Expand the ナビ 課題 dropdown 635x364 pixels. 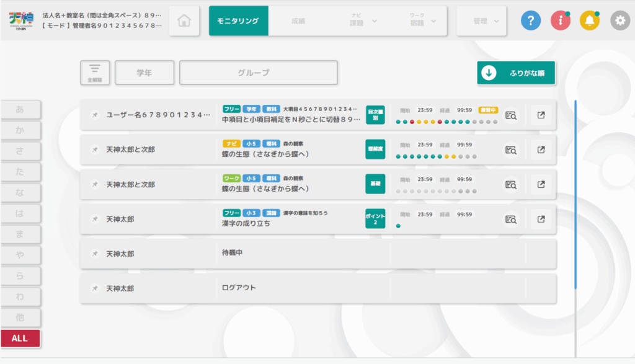(363, 21)
